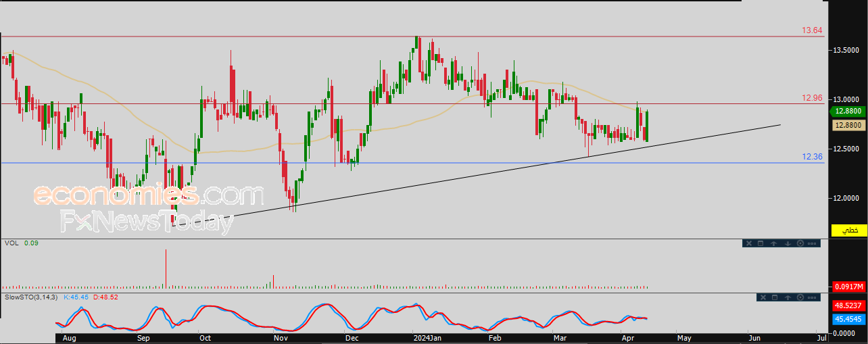Click the red 0.0917M volume tag
This screenshot has width=868, height=344.
(848, 287)
